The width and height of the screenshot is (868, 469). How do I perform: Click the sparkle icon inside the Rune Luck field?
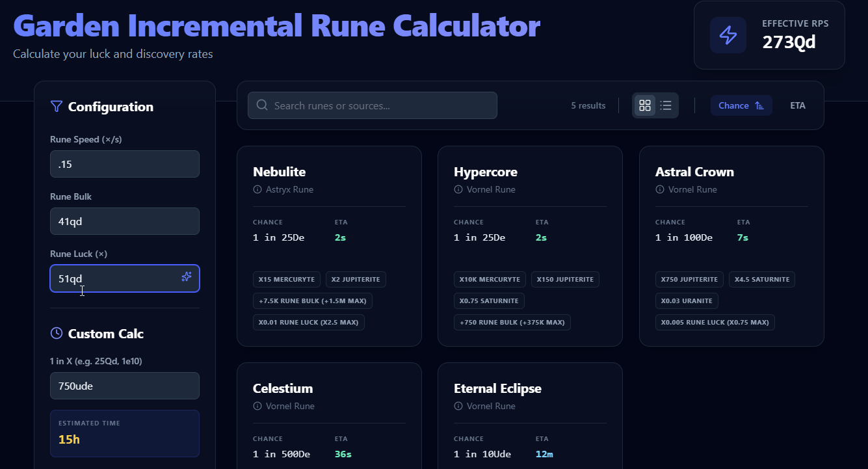187,277
